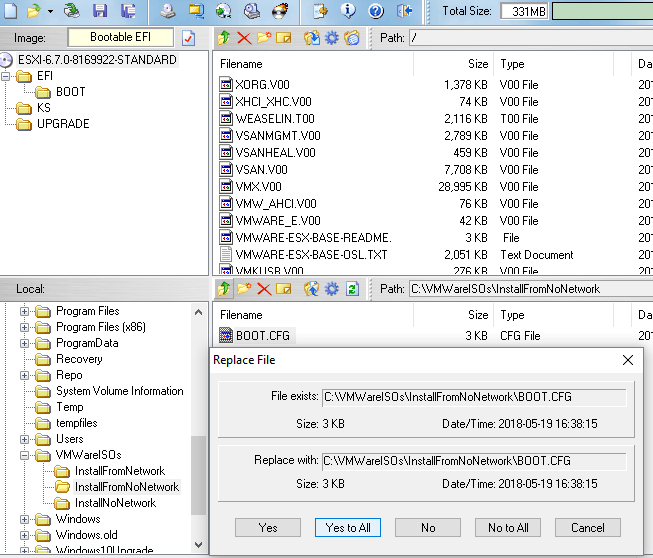Delete selected item in image pane
Viewport: 653px width, 558px height.
[x=244, y=38]
